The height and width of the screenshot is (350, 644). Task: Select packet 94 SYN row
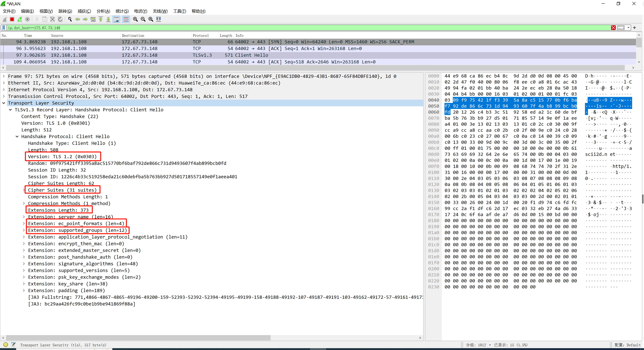[318, 42]
